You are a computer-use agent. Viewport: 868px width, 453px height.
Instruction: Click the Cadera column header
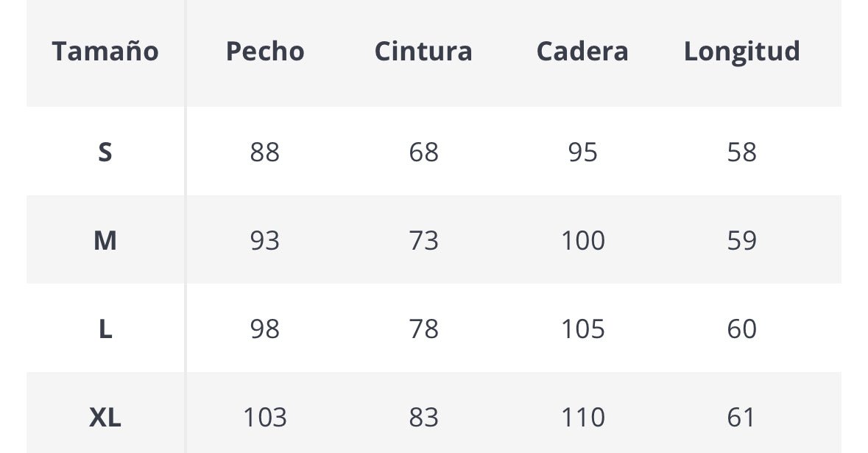[x=582, y=52]
